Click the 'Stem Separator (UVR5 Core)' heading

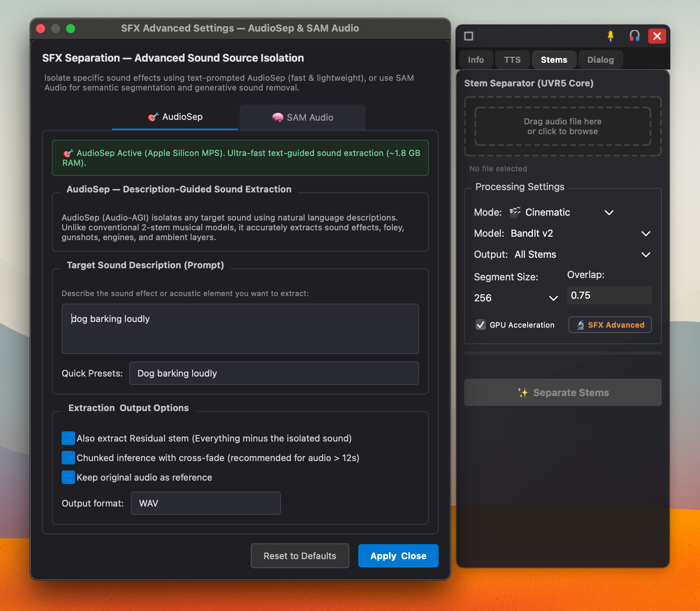point(529,83)
